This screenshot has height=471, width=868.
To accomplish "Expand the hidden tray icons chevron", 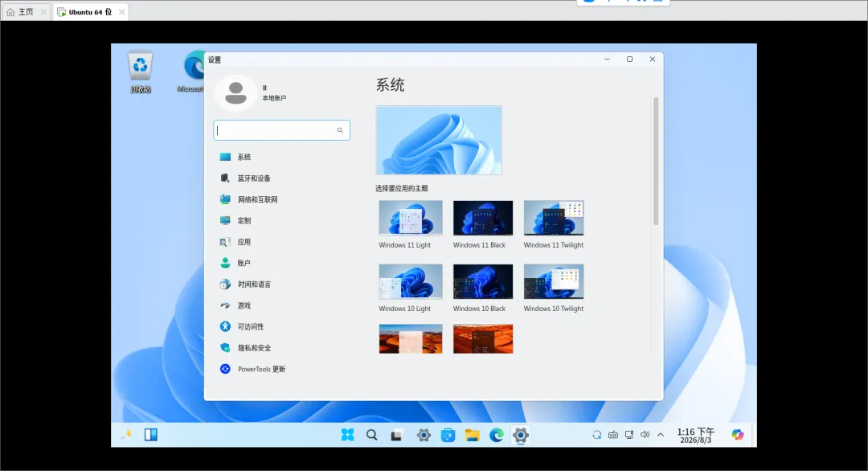I will pyautogui.click(x=661, y=435).
